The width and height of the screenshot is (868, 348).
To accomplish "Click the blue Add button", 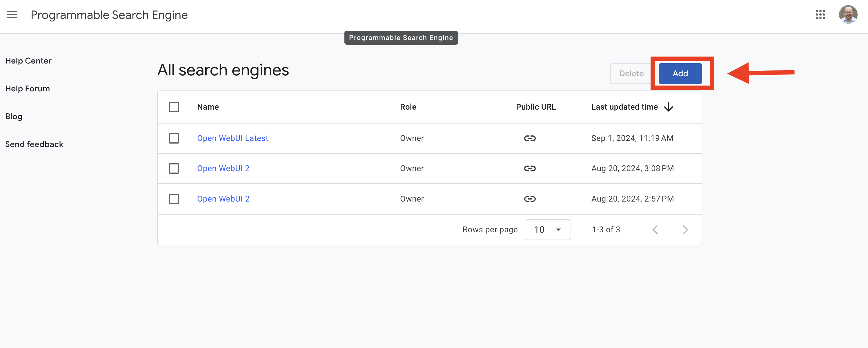I will [x=680, y=73].
